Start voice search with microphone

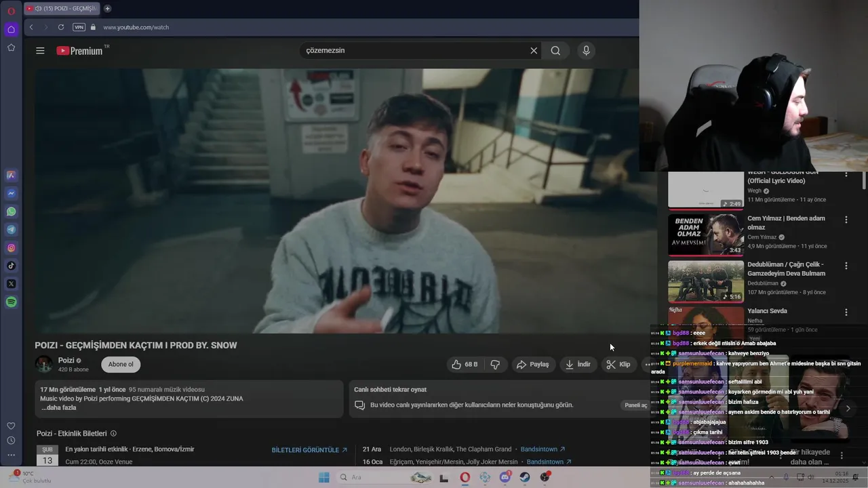[586, 50]
